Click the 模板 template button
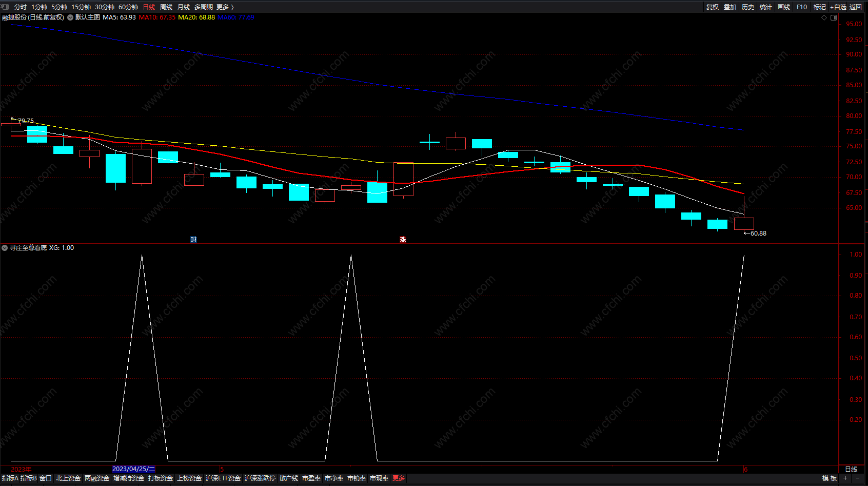Screen dimensions: 868x486 pyautogui.click(x=830, y=478)
